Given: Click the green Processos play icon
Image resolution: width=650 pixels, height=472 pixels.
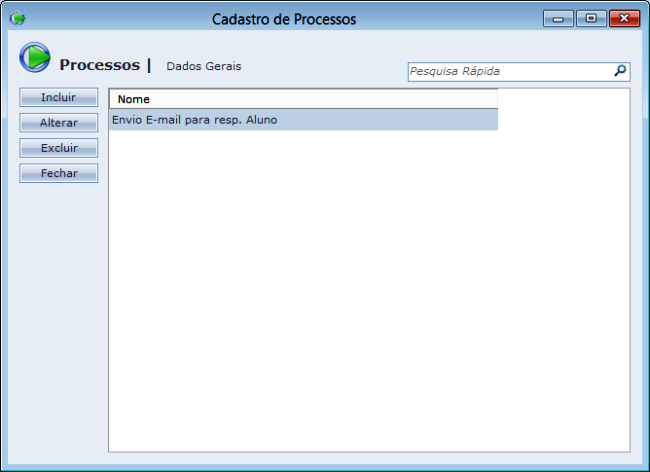Looking at the screenshot, I should (x=35, y=58).
